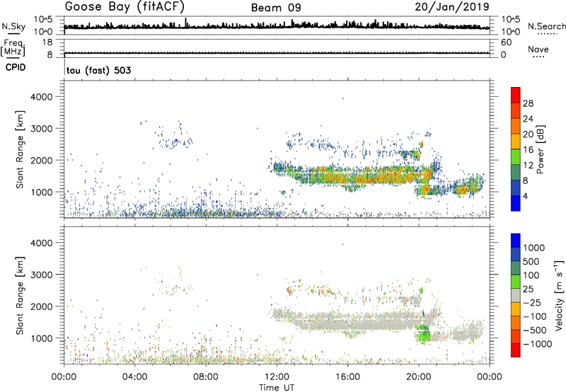Click the "16:00" time tick label

347,377
